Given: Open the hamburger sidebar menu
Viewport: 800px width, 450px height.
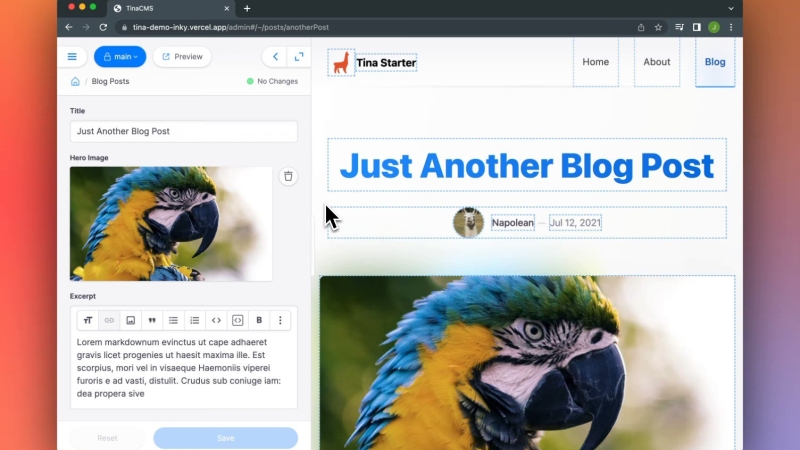Looking at the screenshot, I should [72, 57].
